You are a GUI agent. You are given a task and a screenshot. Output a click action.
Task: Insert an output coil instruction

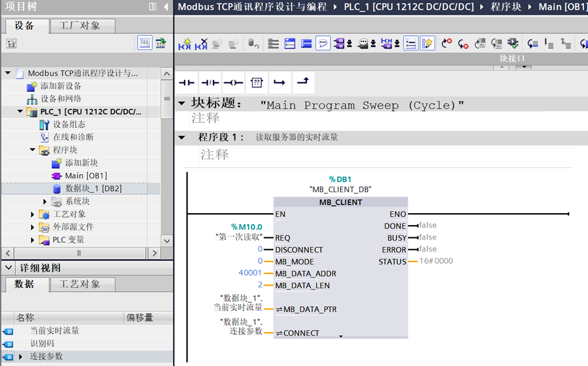pyautogui.click(x=233, y=83)
